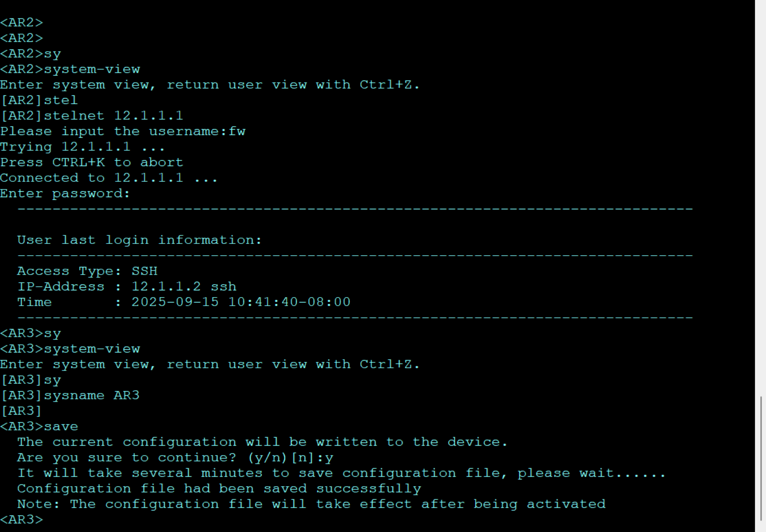Click the "Trying 12.1.1.1 ..." line

point(82,147)
